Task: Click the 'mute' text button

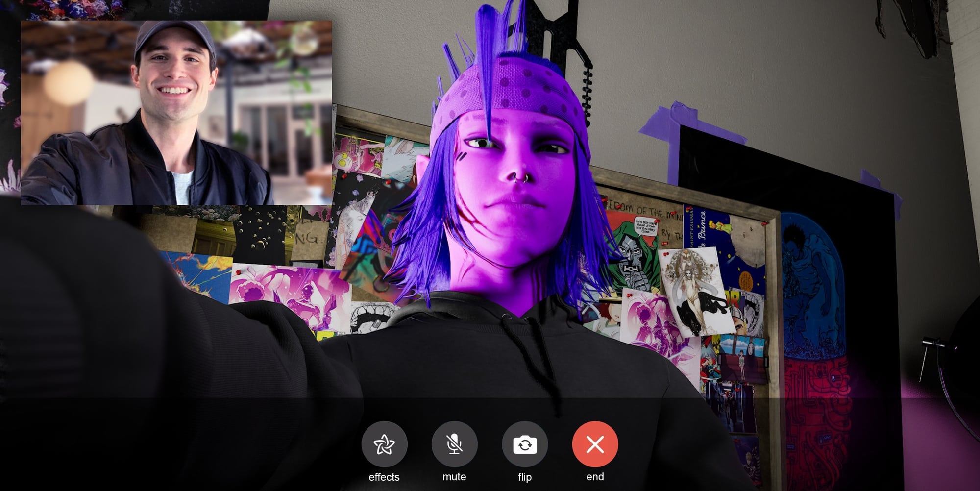Action: coord(455,476)
